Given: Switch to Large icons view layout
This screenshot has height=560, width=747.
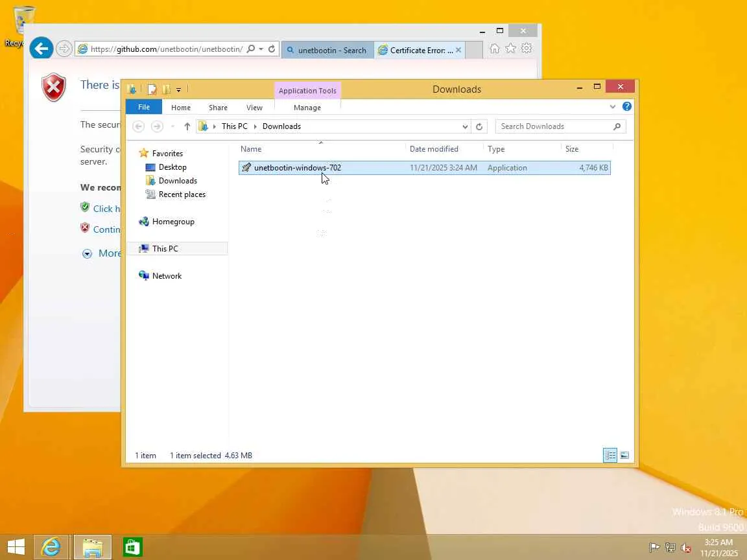Looking at the screenshot, I should click(624, 455).
